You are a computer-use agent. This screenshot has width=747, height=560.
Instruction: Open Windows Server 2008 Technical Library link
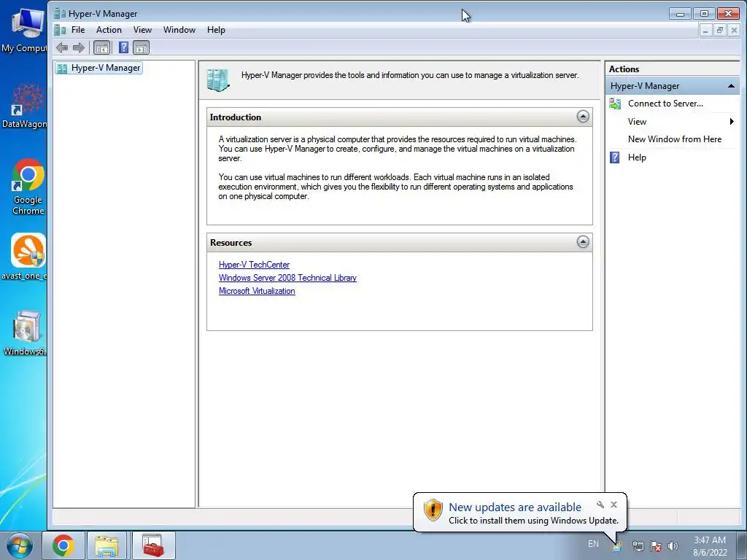click(x=287, y=278)
